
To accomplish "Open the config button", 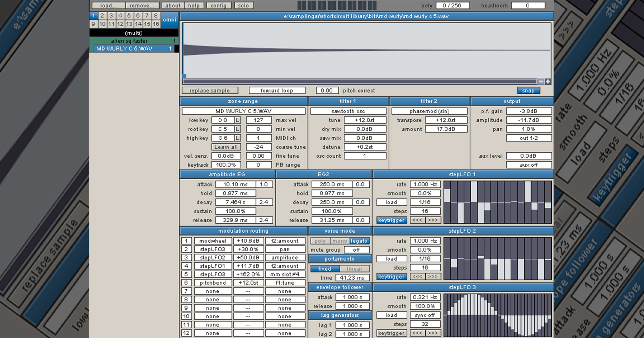I will [219, 6].
